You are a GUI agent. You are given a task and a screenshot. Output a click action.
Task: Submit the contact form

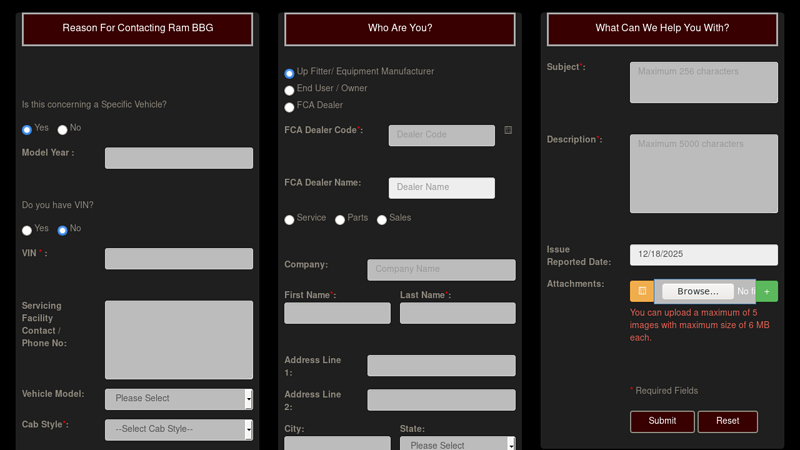tap(662, 421)
